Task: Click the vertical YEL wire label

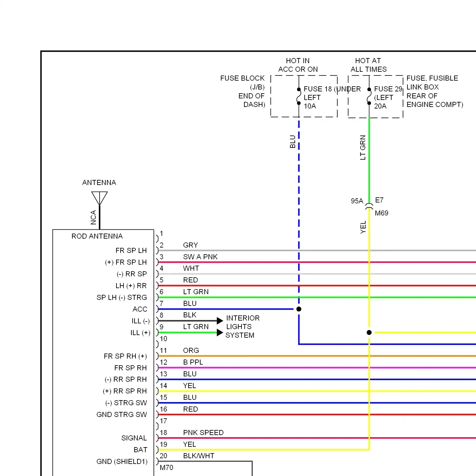Action: click(x=363, y=227)
